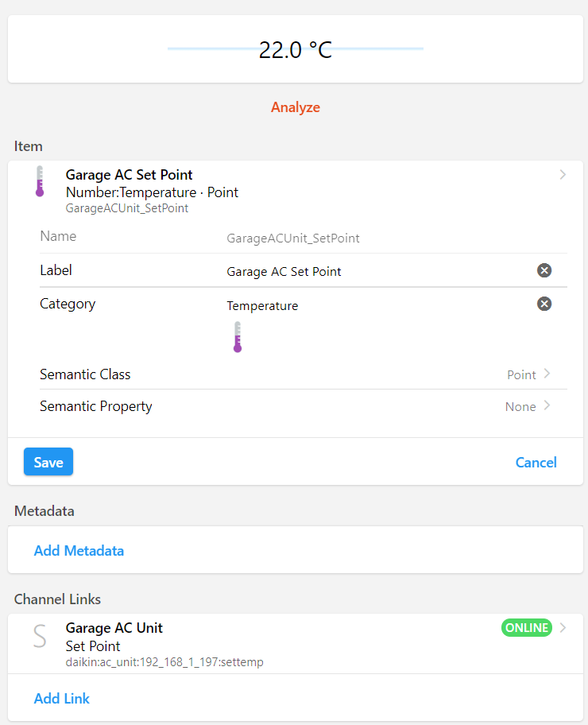Open the Garage AC Unit channel link chevron

click(563, 628)
